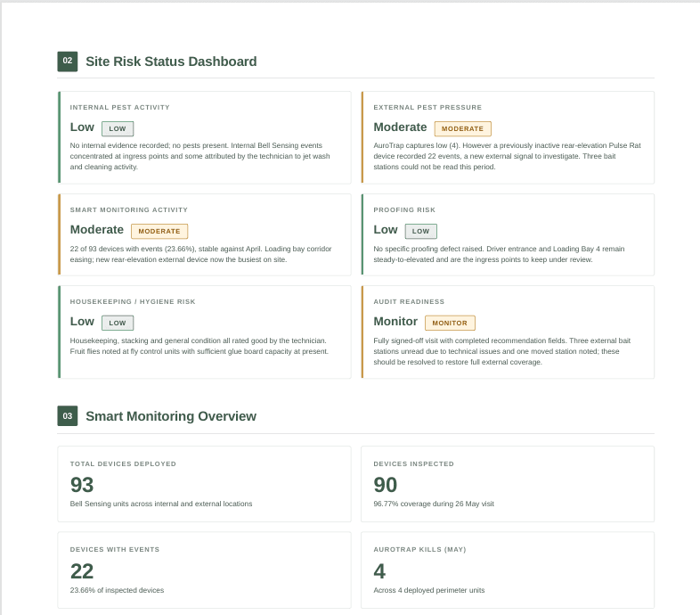Click the value 22 in Devices With Events
The width and height of the screenshot is (700, 615).
82,571
